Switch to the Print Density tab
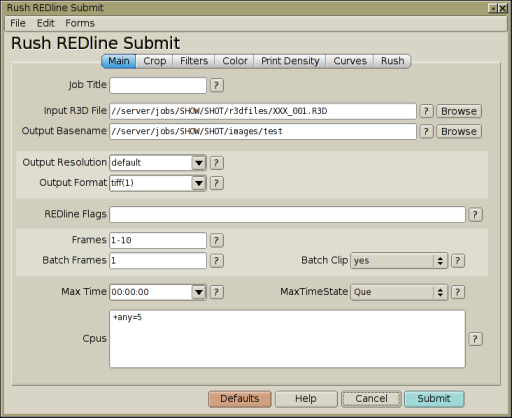Screen dimensions: 512x418 (290, 61)
